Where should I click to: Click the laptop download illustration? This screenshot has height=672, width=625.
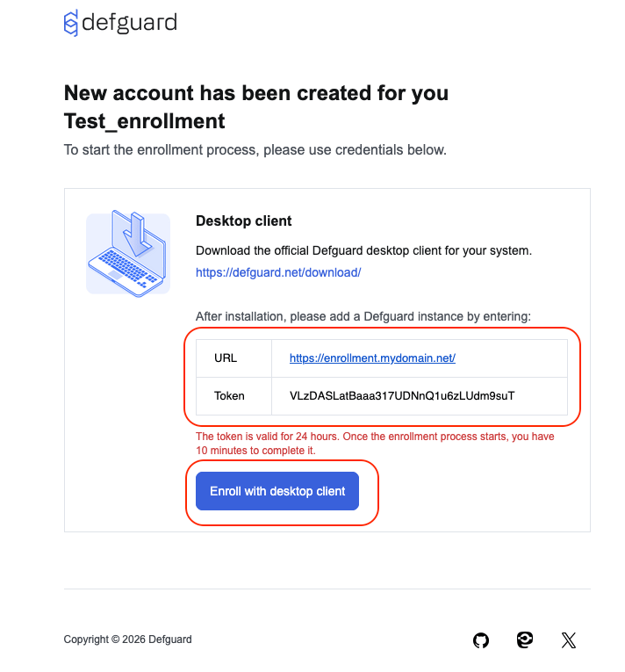127,253
